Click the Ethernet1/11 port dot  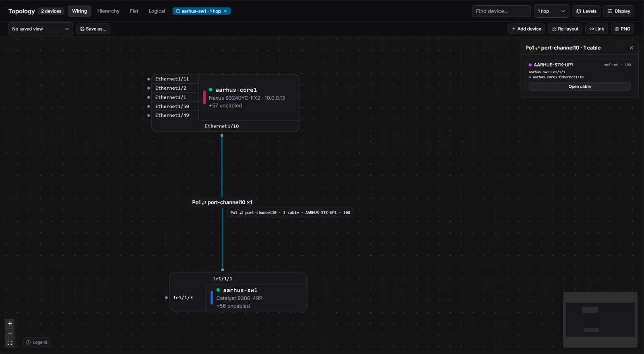coord(149,79)
